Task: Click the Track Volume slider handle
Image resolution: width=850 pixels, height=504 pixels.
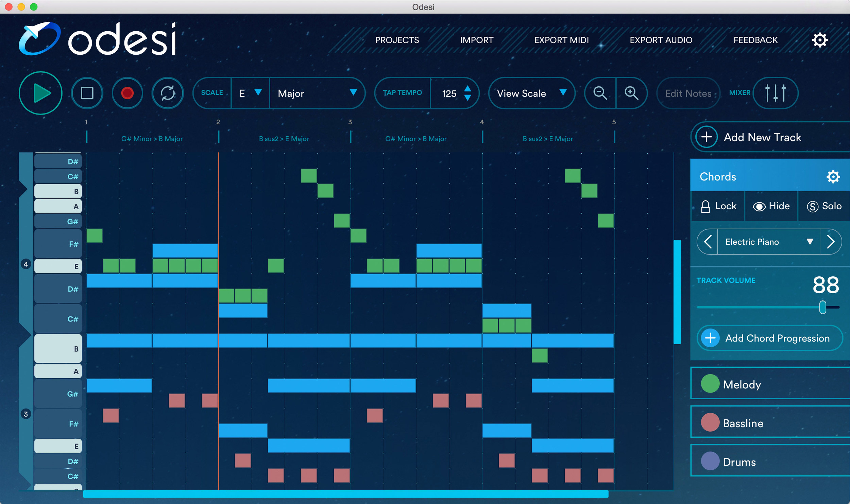Action: pyautogui.click(x=822, y=307)
